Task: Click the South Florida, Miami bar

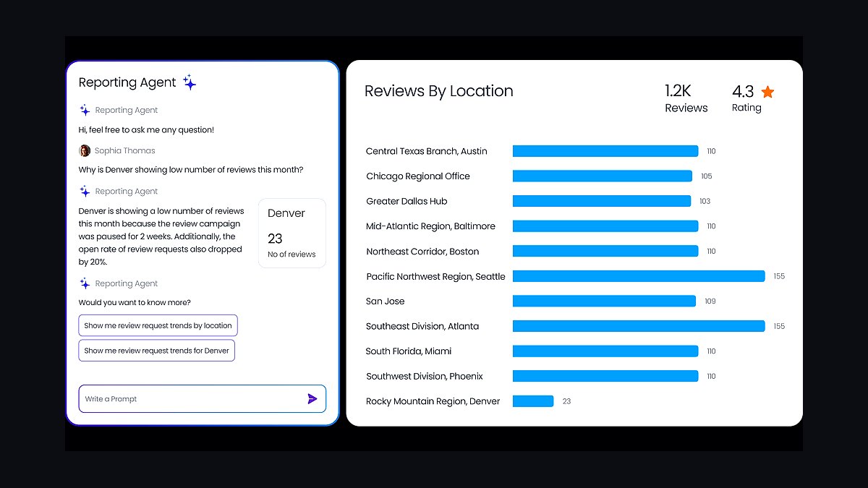Action: [605, 351]
